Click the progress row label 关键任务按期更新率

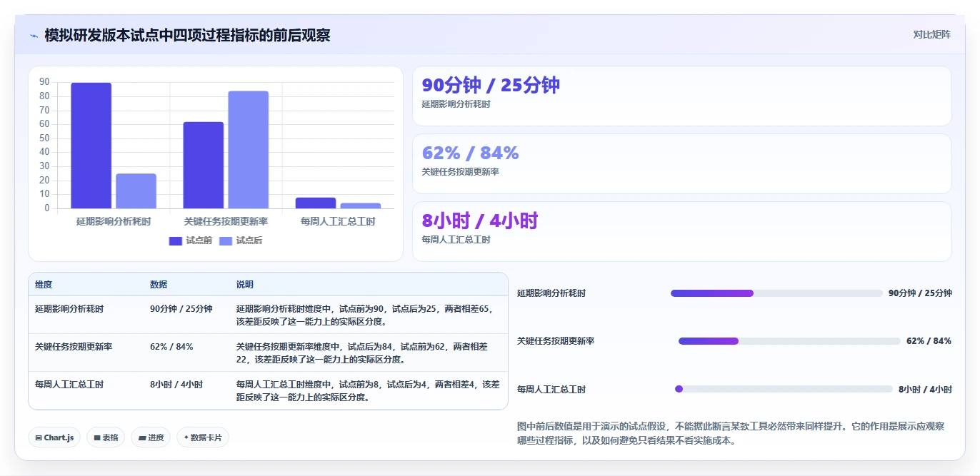[x=556, y=341]
